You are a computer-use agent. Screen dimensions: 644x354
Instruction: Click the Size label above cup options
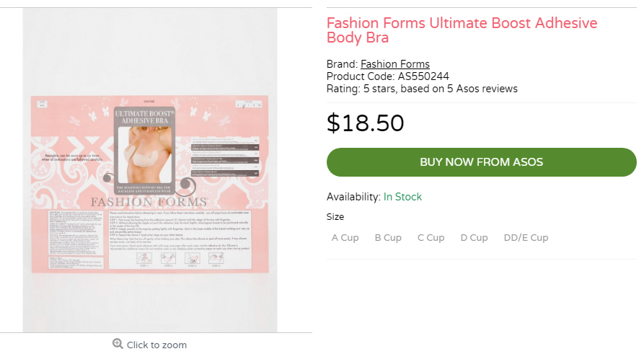click(x=335, y=217)
